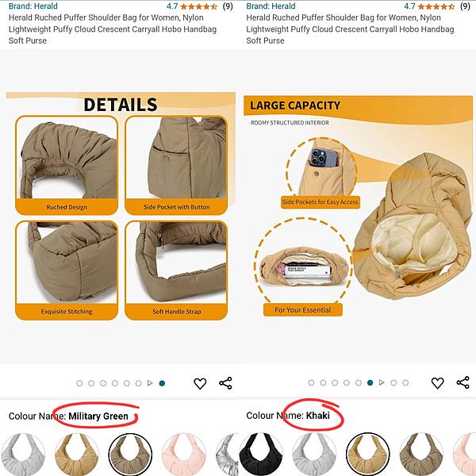Image resolution: width=476 pixels, height=476 pixels.
Task: Open star rating reviews on left listing
Action: click(x=199, y=6)
